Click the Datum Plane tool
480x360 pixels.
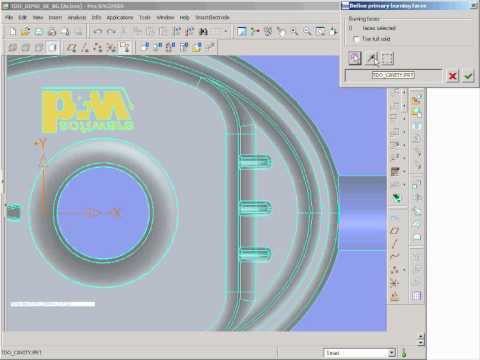[x=394, y=230]
